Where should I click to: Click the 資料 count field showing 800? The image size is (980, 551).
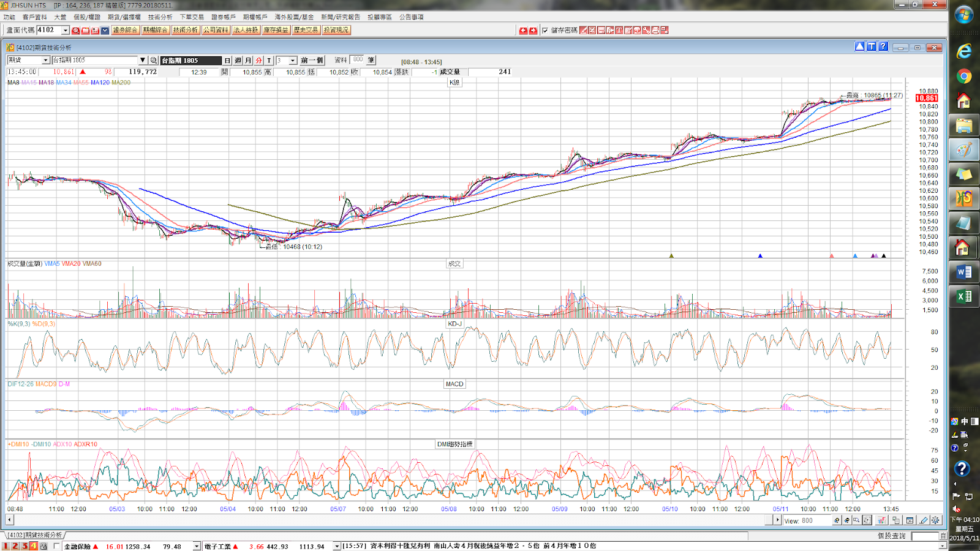pos(357,60)
